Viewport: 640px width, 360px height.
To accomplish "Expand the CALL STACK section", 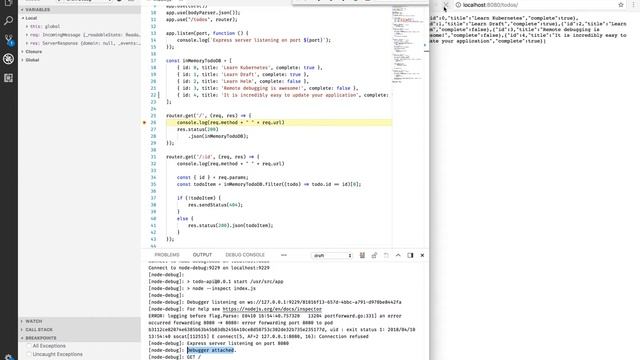I will 79,329.
